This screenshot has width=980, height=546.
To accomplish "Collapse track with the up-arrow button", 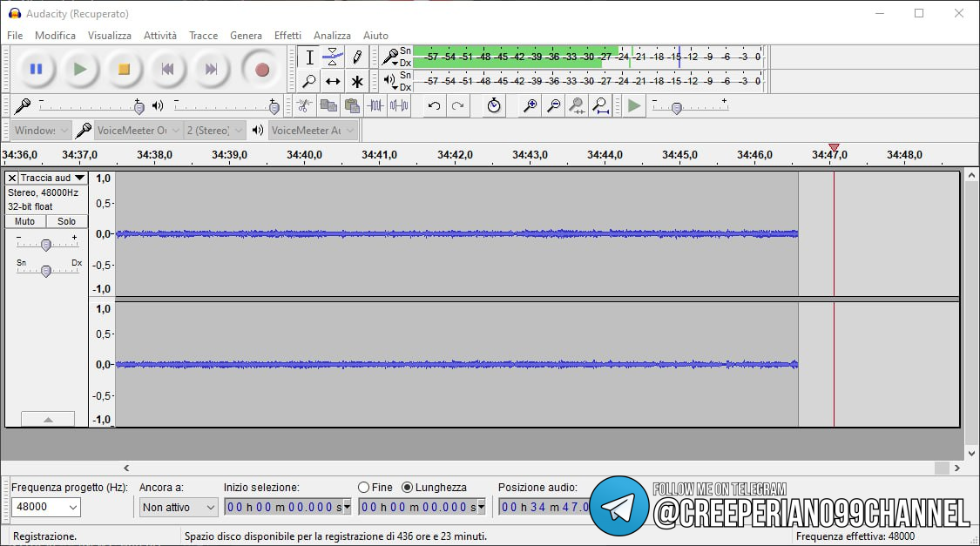I will (48, 419).
